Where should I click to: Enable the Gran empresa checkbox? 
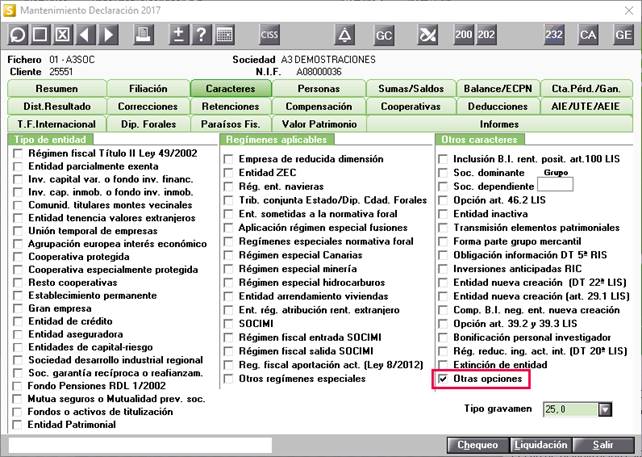[x=18, y=308]
